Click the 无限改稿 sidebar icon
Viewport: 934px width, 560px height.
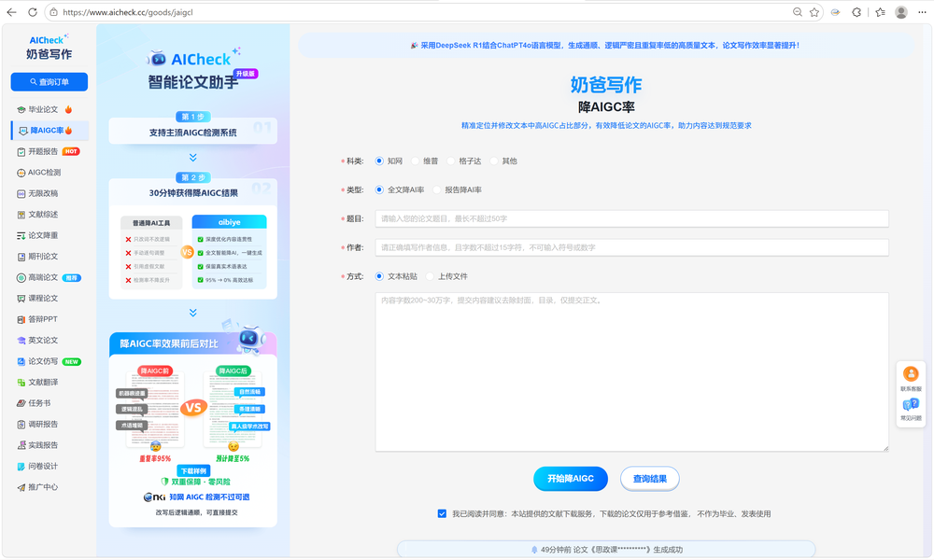coord(21,193)
